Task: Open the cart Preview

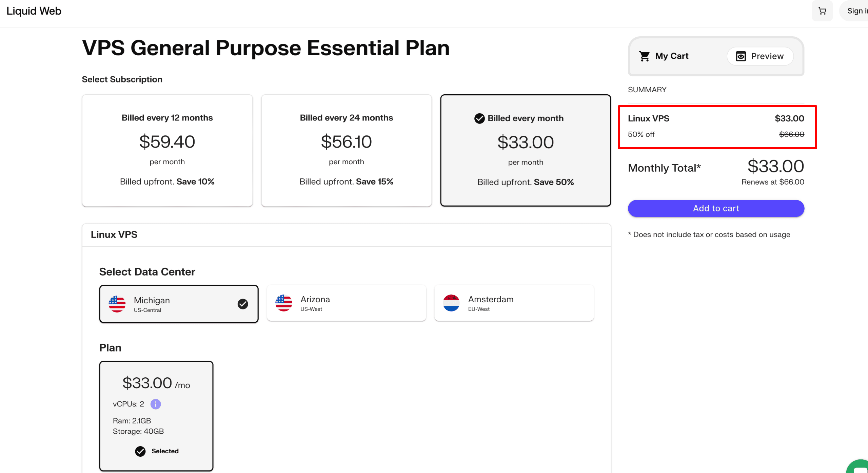Action: (760, 56)
